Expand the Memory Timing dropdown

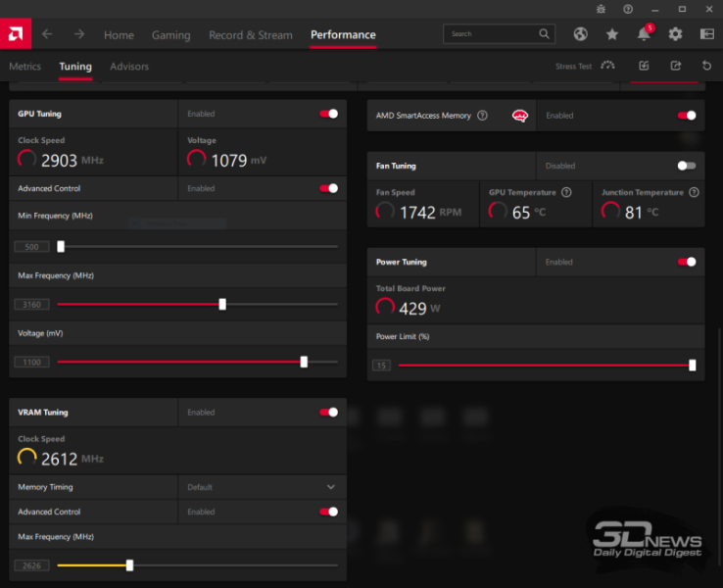[x=330, y=487]
